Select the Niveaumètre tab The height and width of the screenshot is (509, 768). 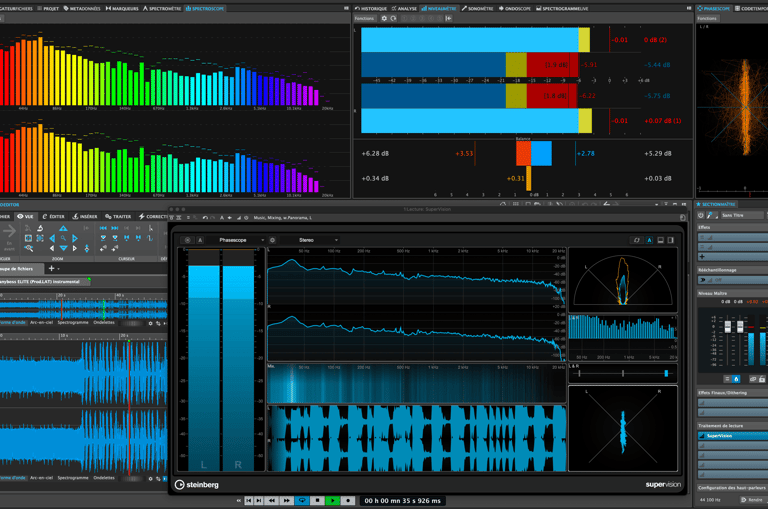click(x=438, y=8)
